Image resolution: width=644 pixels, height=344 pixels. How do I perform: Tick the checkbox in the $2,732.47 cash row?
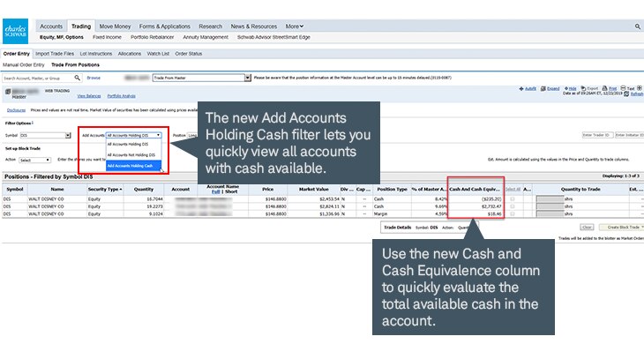click(512, 206)
